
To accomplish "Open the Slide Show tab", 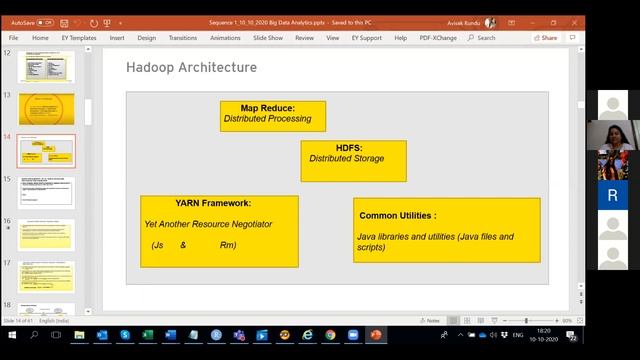I will (268, 38).
